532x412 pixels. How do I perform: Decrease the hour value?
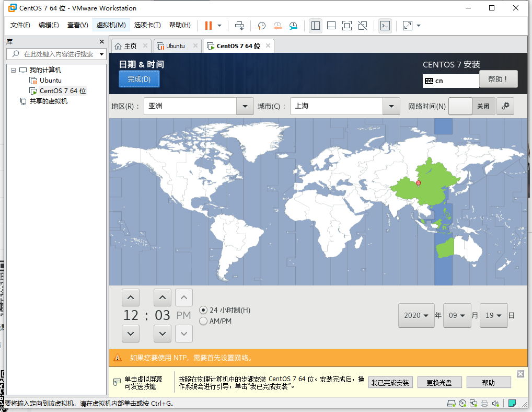(x=131, y=334)
